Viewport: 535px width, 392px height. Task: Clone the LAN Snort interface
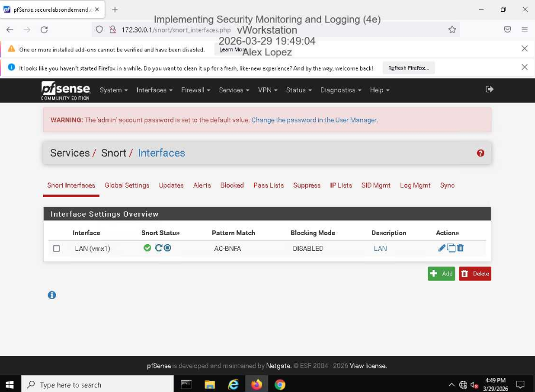(450, 248)
